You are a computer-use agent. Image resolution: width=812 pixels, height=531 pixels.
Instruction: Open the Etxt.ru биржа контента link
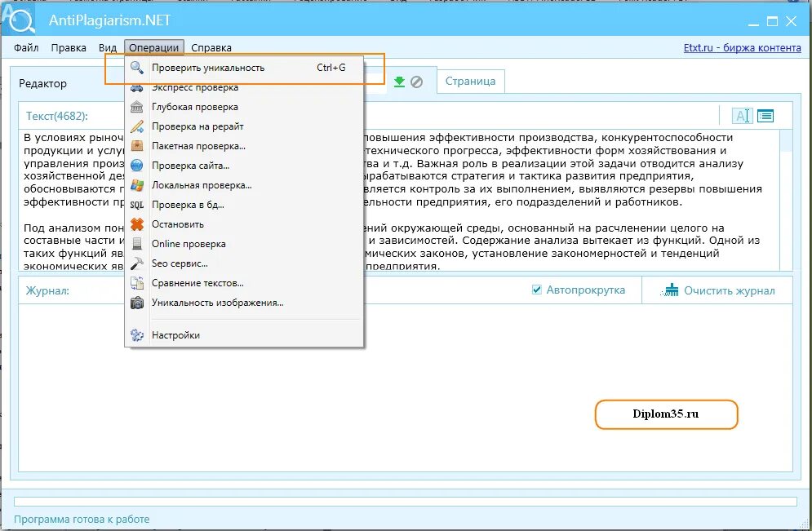tap(742, 47)
